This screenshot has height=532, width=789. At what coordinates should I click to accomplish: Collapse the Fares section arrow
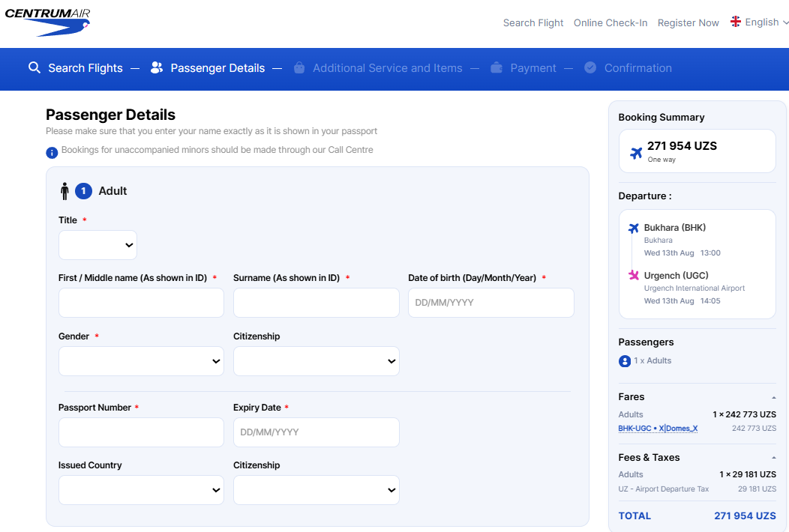(x=773, y=397)
